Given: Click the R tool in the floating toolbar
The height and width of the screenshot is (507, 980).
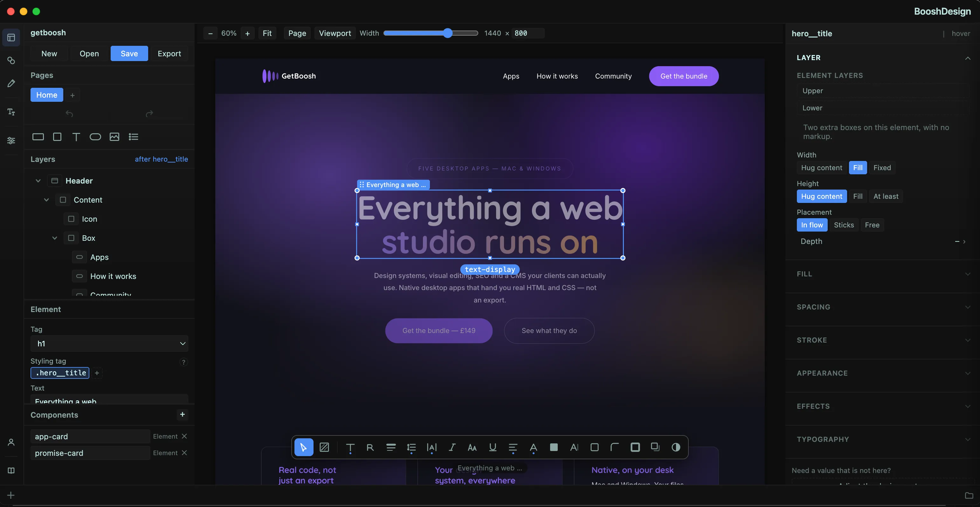Looking at the screenshot, I should tap(370, 447).
